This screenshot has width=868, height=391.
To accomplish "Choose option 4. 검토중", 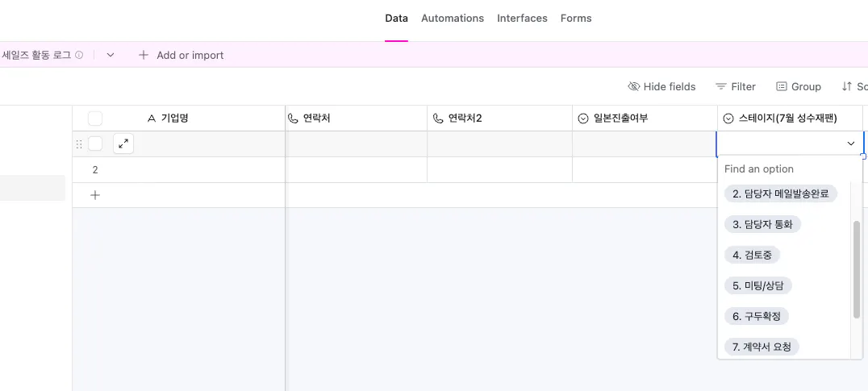I will click(752, 255).
